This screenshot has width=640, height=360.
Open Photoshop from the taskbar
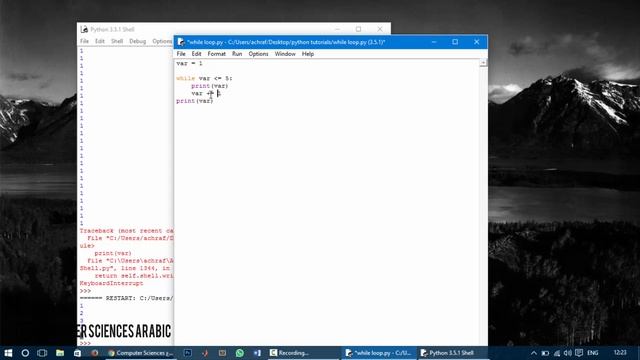187,353
